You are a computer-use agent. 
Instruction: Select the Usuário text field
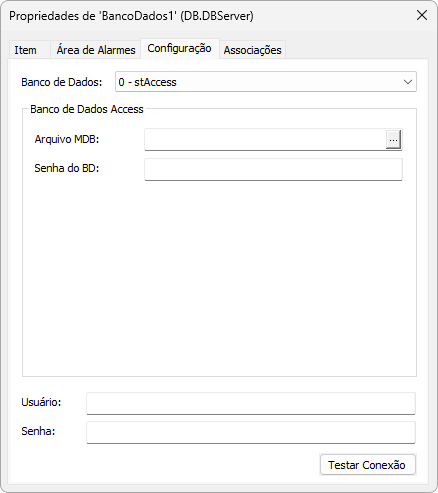click(251, 403)
